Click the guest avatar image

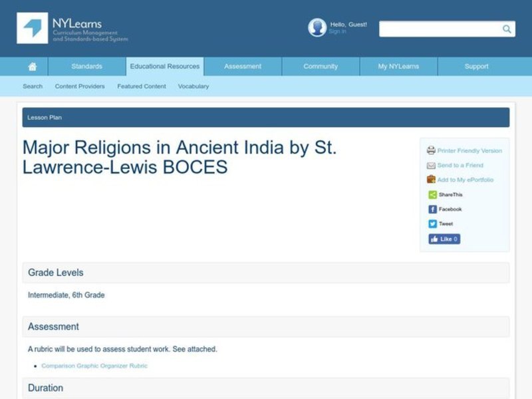[x=315, y=27]
